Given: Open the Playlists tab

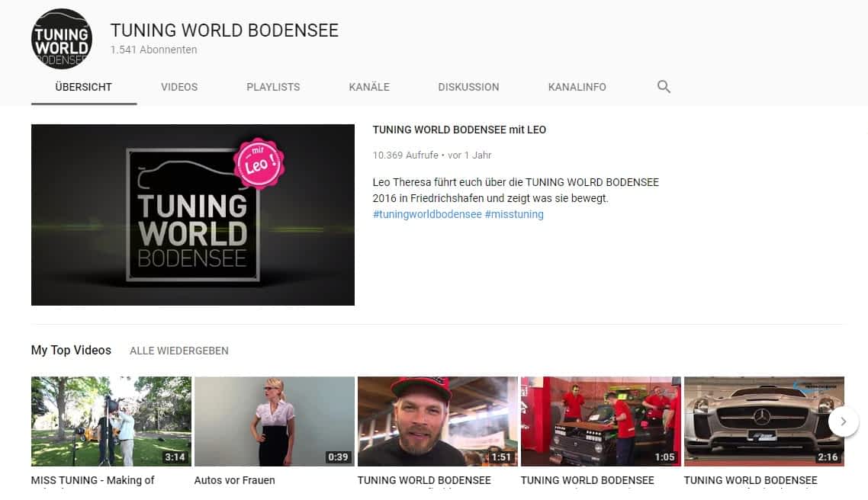Looking at the screenshot, I should pyautogui.click(x=274, y=87).
